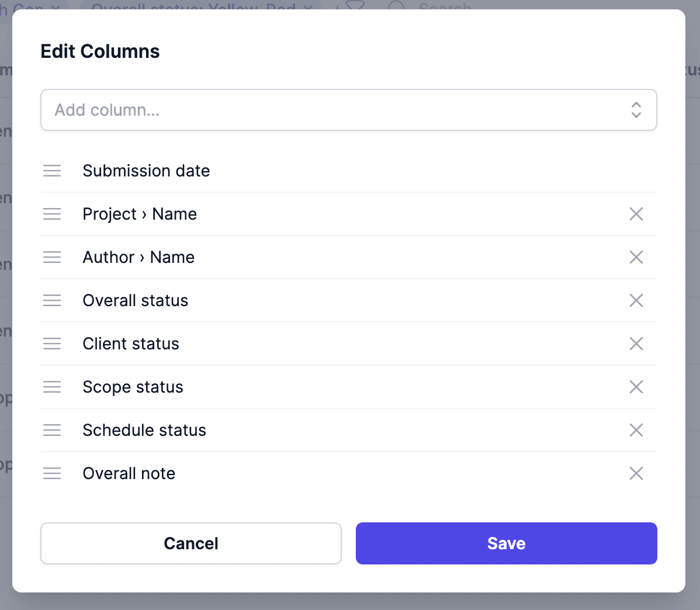Remove the Scope status column
The image size is (700, 610).
click(636, 387)
